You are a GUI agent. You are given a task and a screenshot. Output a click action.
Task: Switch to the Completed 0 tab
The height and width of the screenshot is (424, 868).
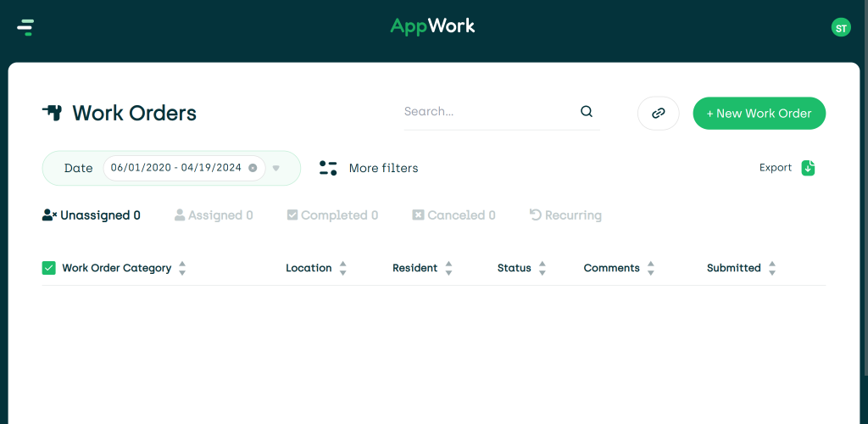coord(332,215)
